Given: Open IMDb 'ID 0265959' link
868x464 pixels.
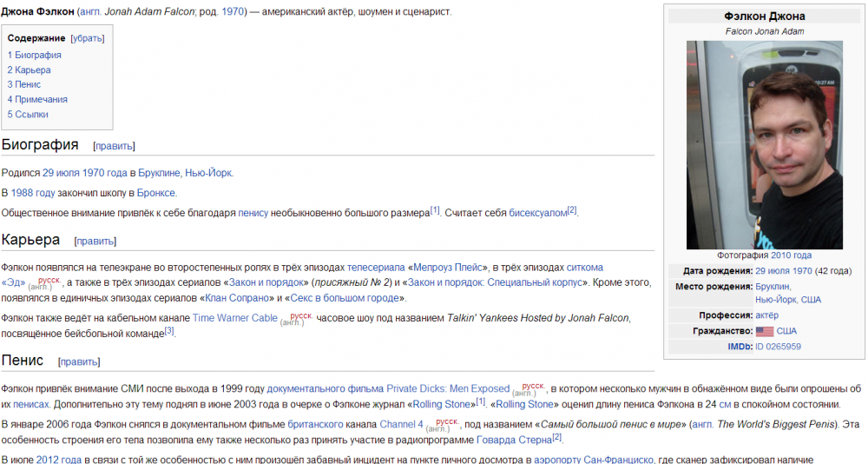Looking at the screenshot, I should (778, 346).
